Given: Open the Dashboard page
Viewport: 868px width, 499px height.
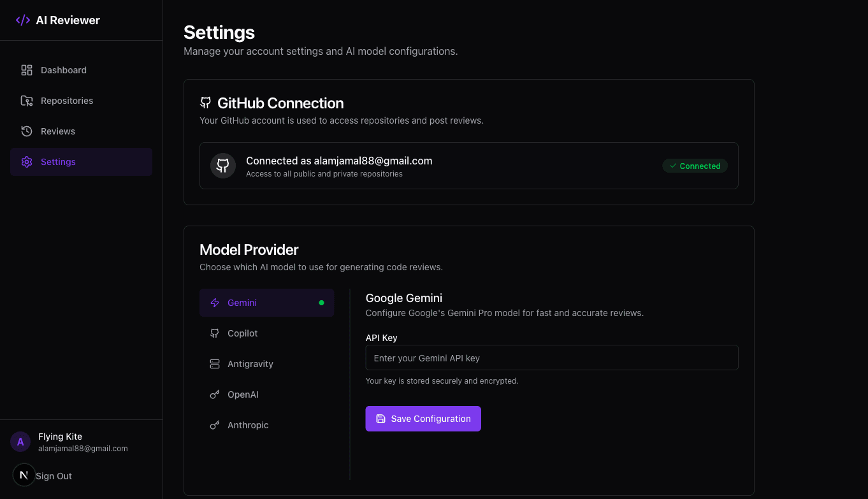Looking at the screenshot, I should click(x=81, y=70).
